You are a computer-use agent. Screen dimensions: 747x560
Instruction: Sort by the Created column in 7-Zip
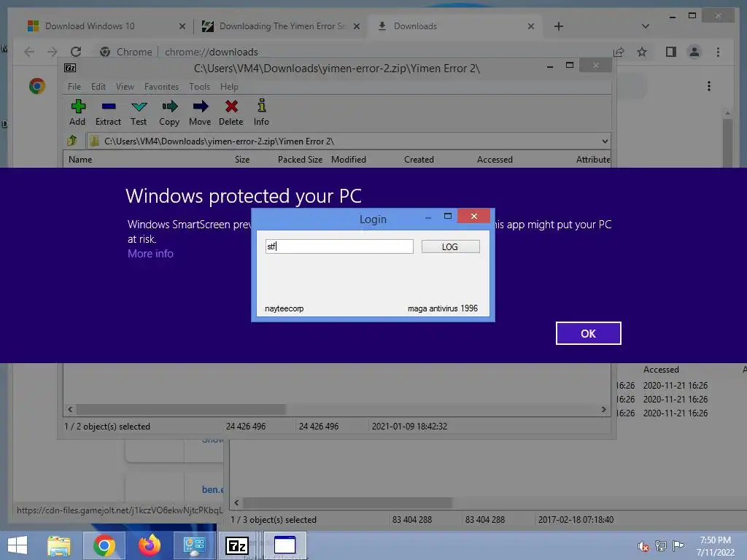coord(419,160)
